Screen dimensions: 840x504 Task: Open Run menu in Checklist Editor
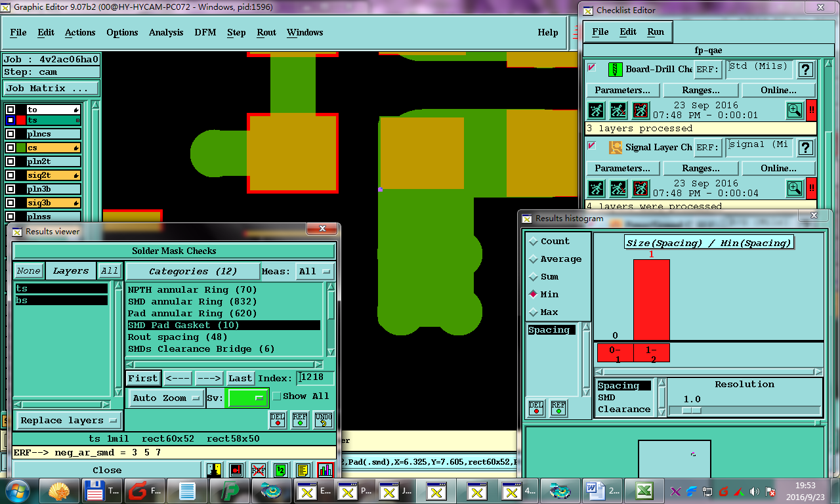pos(656,31)
